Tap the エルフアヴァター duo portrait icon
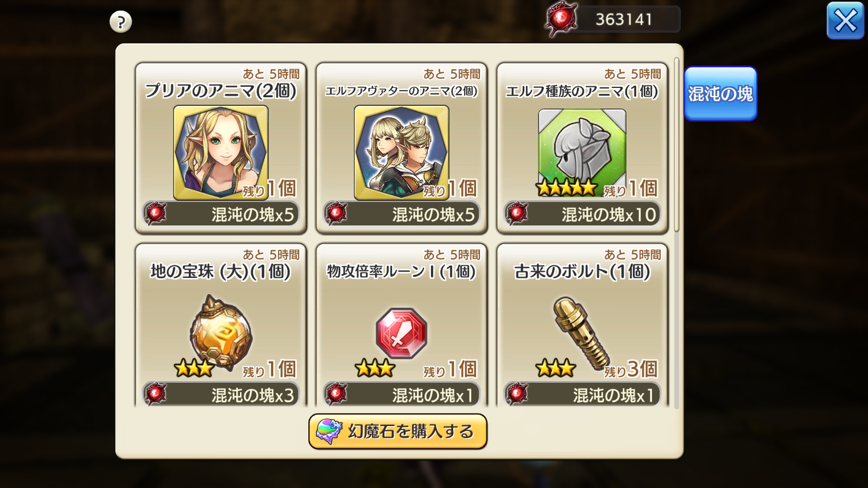The width and height of the screenshot is (868, 488). [401, 152]
